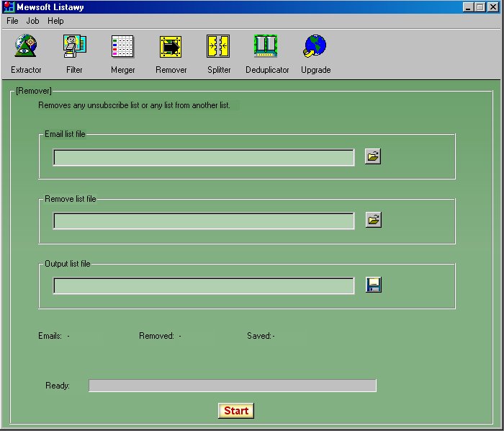Open the File menu
The image size is (504, 431).
click(x=12, y=21)
